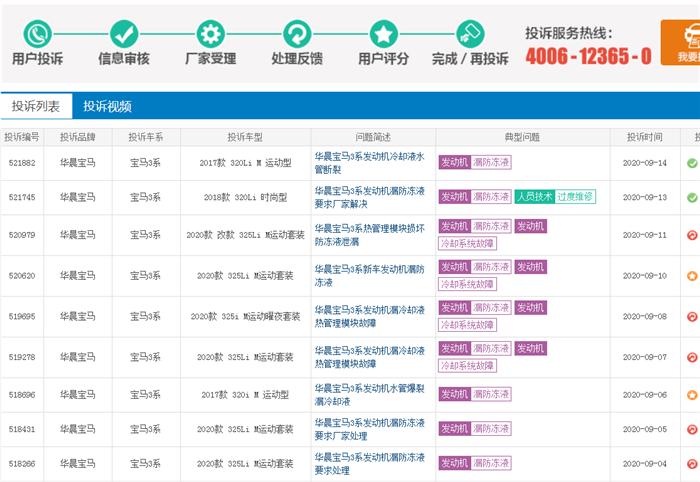Click the 用户评分 star step icon
Screen dimensions: 700x482
coord(383,34)
